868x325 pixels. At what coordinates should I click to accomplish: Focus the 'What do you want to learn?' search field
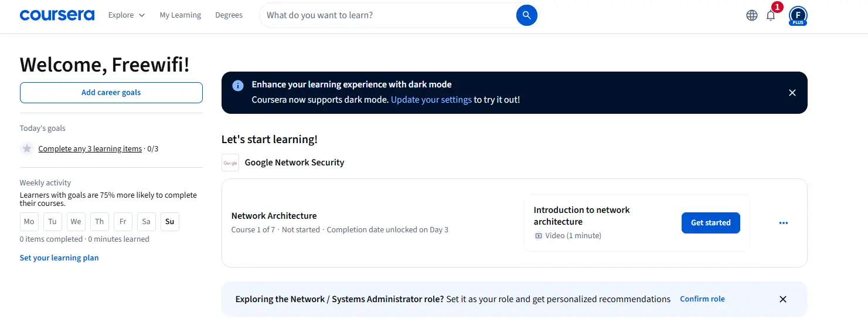(x=387, y=15)
